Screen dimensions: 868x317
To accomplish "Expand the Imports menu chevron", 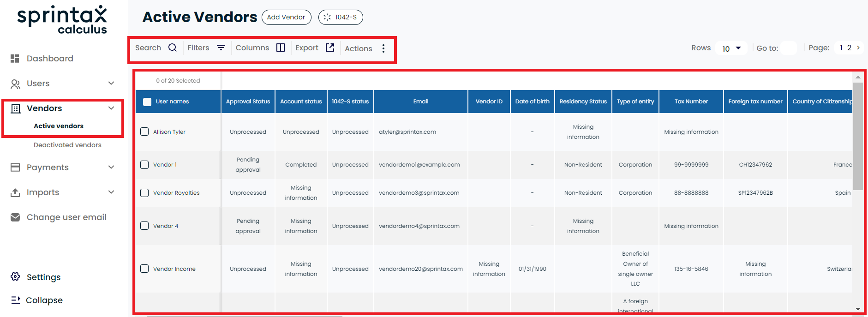I will tap(111, 192).
